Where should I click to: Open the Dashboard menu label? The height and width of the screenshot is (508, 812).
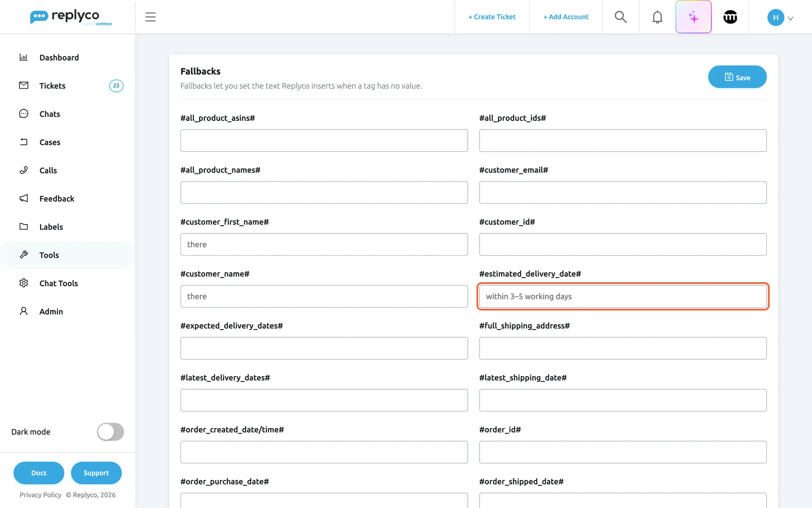(x=59, y=57)
